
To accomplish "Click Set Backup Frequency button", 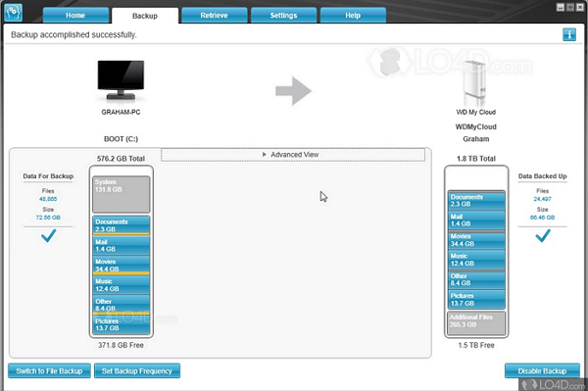I will click(x=137, y=370).
